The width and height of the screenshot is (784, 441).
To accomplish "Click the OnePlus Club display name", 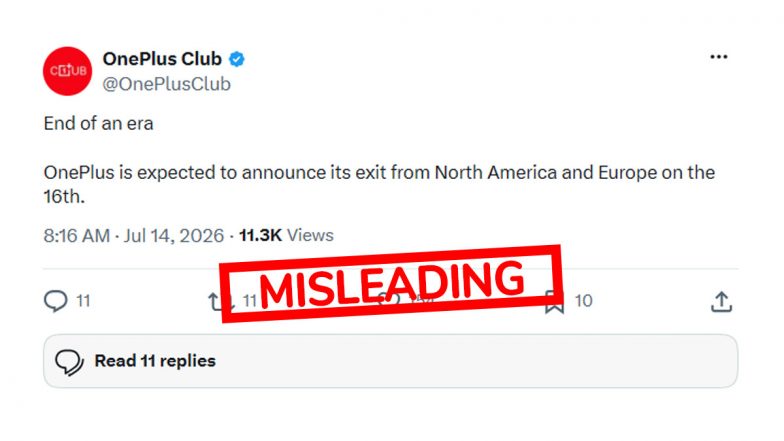I will click(162, 59).
